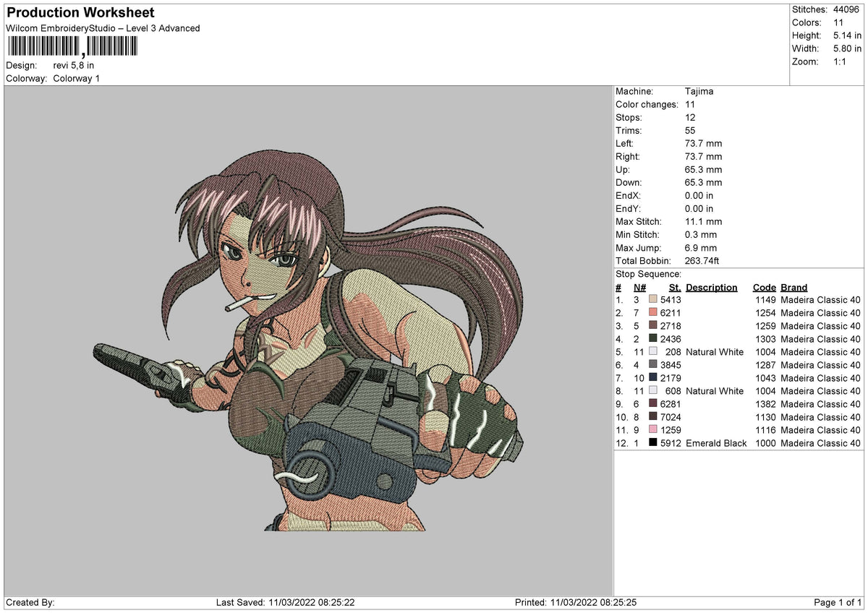Click code 1000 in stop sequence

pyautogui.click(x=765, y=443)
